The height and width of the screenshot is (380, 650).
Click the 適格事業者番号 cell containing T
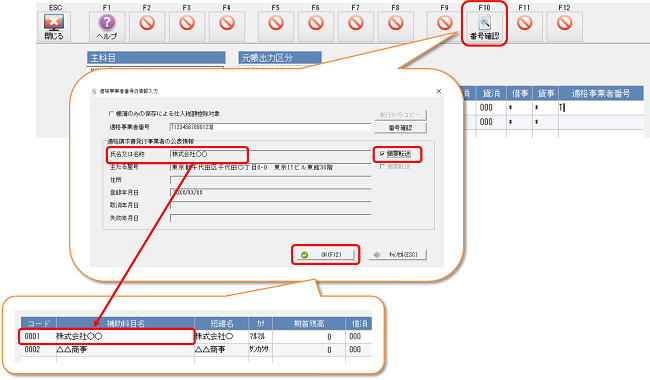point(601,108)
